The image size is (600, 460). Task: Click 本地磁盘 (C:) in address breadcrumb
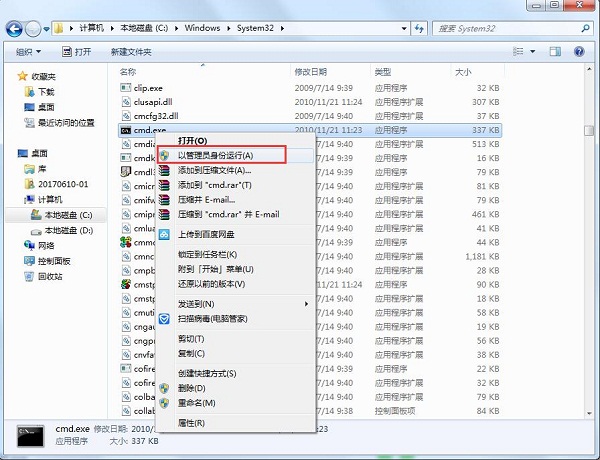[144, 28]
